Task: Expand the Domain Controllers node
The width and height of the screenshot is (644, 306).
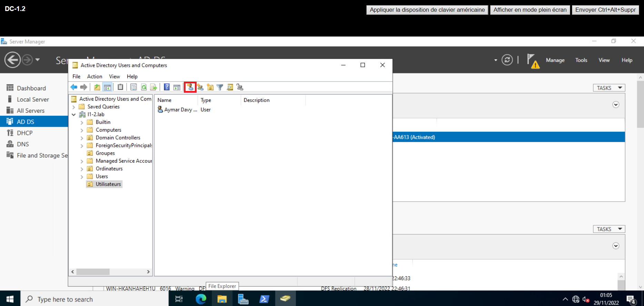Action: click(82, 138)
